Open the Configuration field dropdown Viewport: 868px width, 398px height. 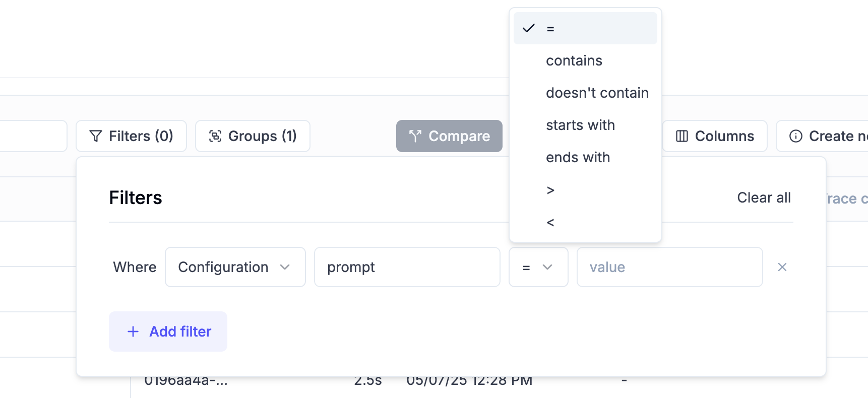coord(235,267)
